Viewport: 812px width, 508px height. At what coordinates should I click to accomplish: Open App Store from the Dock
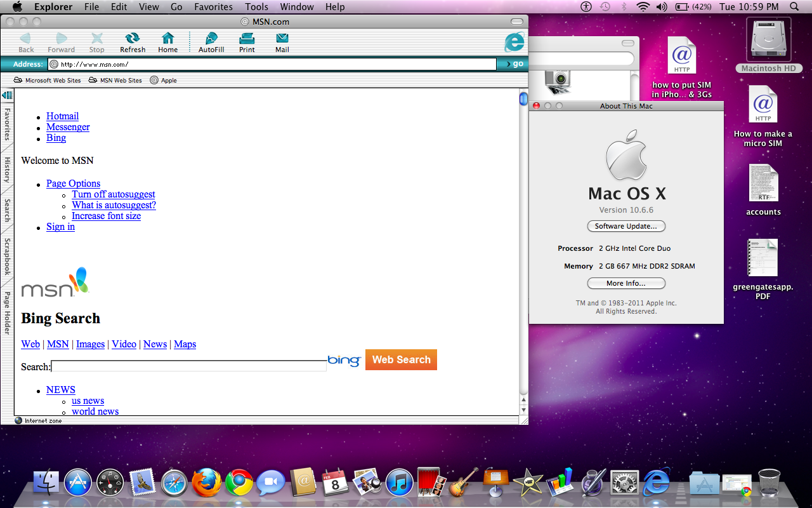point(78,483)
